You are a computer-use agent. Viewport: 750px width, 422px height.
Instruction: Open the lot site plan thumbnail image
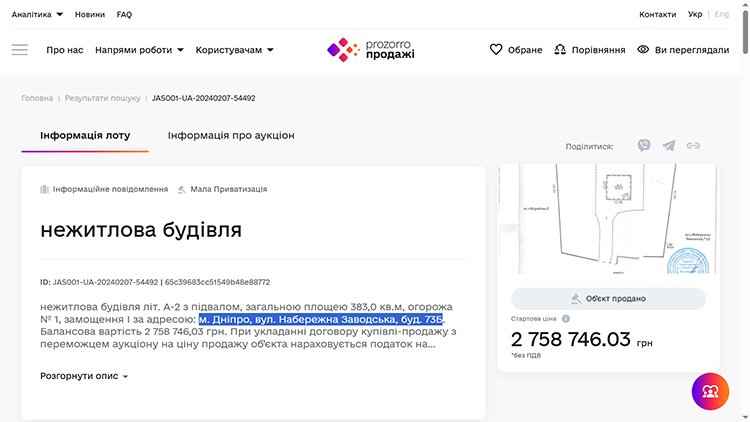point(608,219)
